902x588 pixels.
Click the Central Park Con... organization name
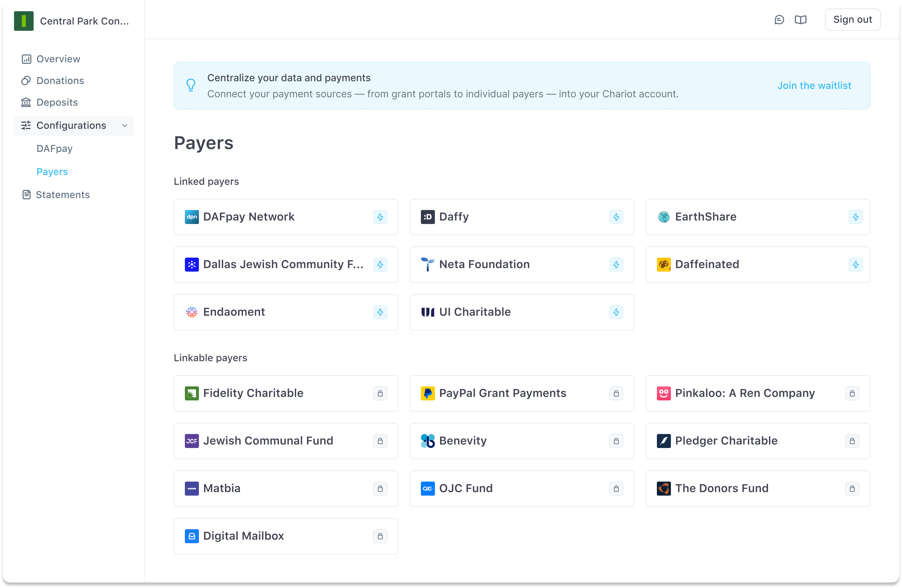pos(84,21)
